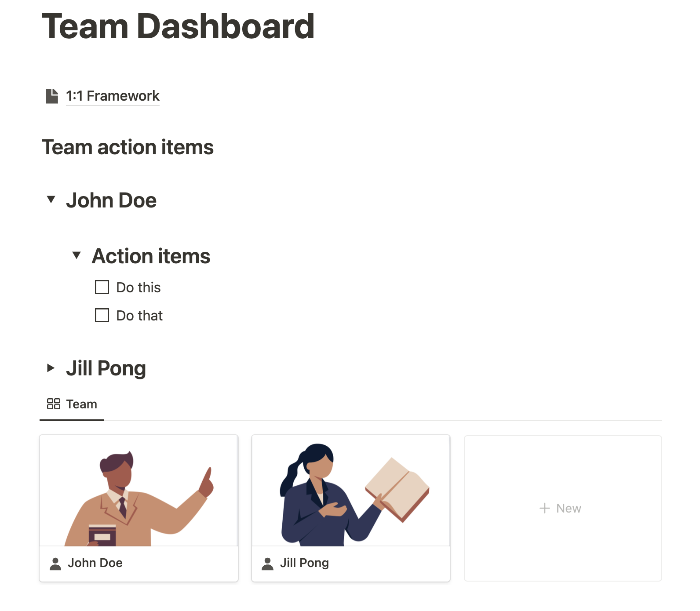Click the Team action items heading
Screen dimensions: 700x611
tap(128, 147)
